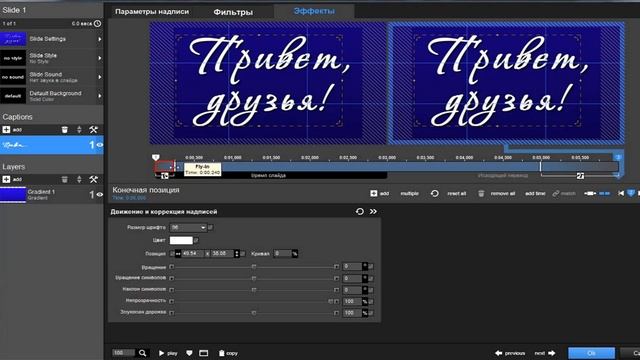This screenshot has height=360, width=640.
Task: Expand the Slide Style arrow
Action: click(100, 58)
